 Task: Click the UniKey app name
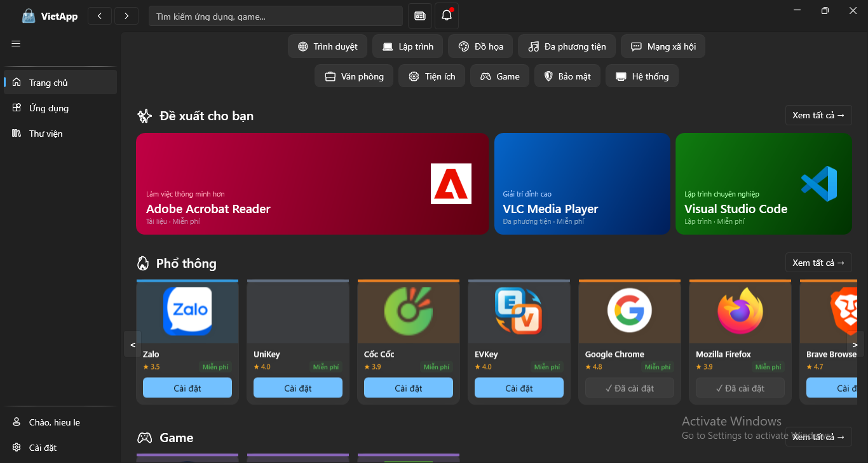point(267,354)
